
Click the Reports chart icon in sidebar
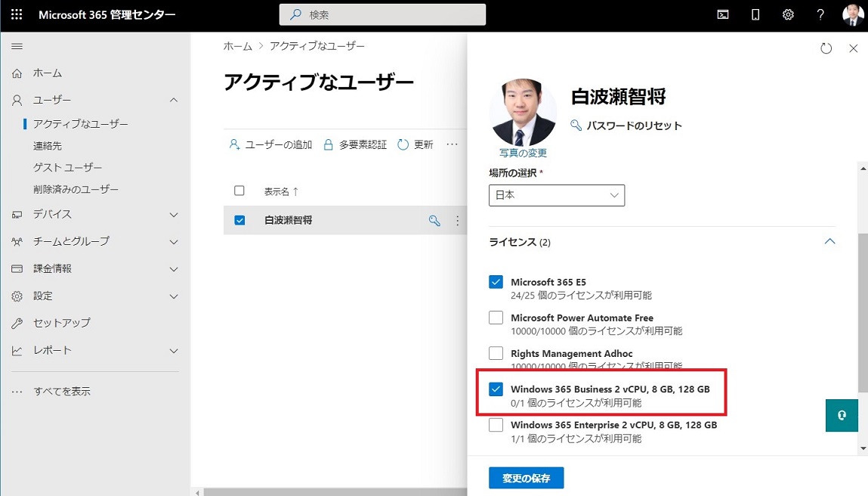17,351
